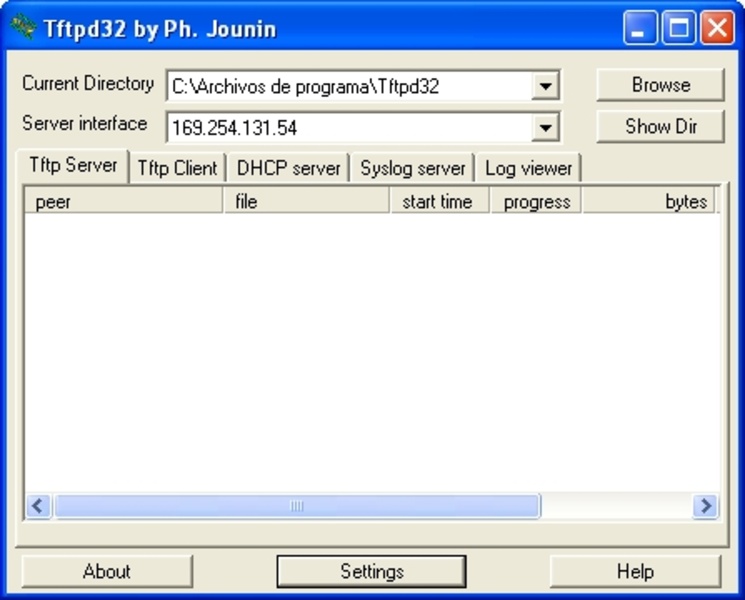Open the Settings dialog
The height and width of the screenshot is (600, 745).
tap(372, 571)
